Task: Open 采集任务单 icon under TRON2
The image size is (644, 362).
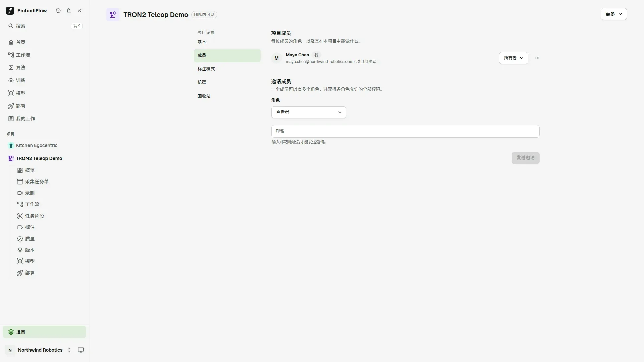Action: tap(20, 182)
